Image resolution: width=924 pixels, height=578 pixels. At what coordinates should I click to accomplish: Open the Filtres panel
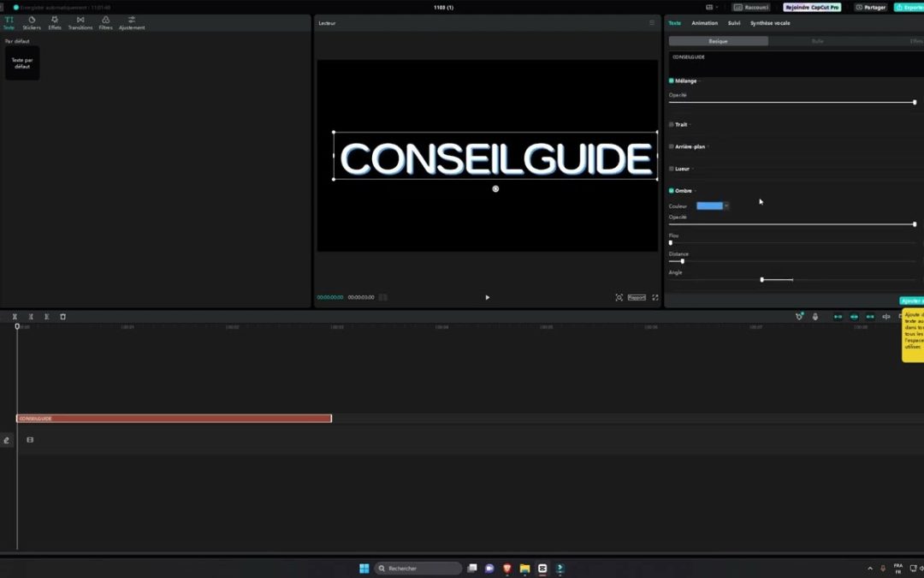click(x=105, y=23)
